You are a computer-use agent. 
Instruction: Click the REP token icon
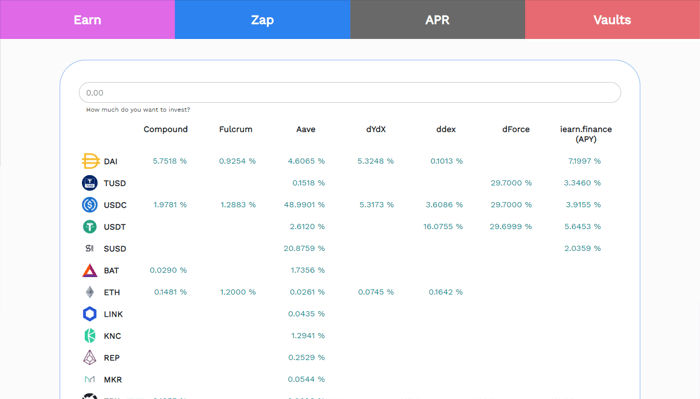(90, 357)
